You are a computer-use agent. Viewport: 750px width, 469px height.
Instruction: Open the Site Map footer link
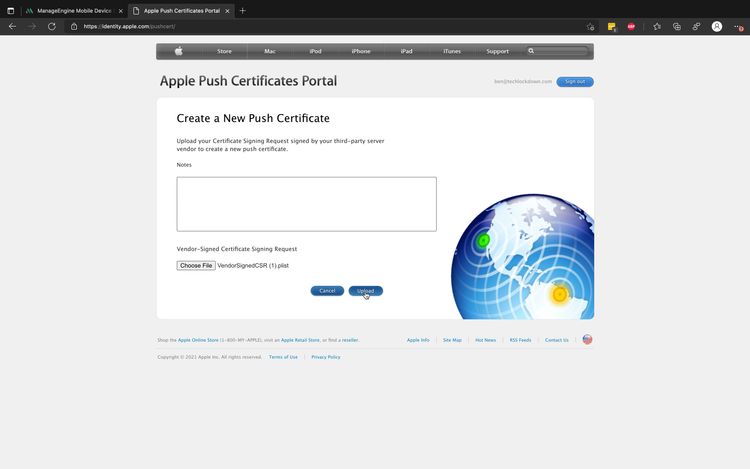tap(452, 340)
